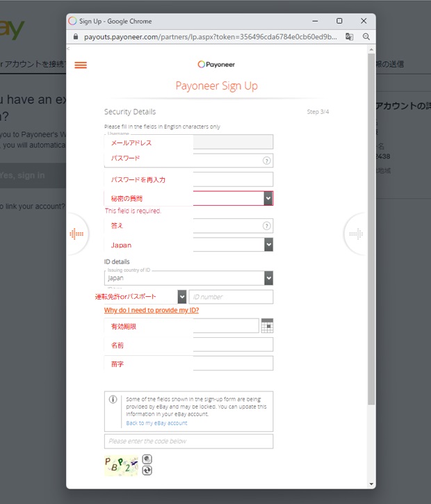Click the captcha image
The image size is (431, 504).
[x=122, y=465]
